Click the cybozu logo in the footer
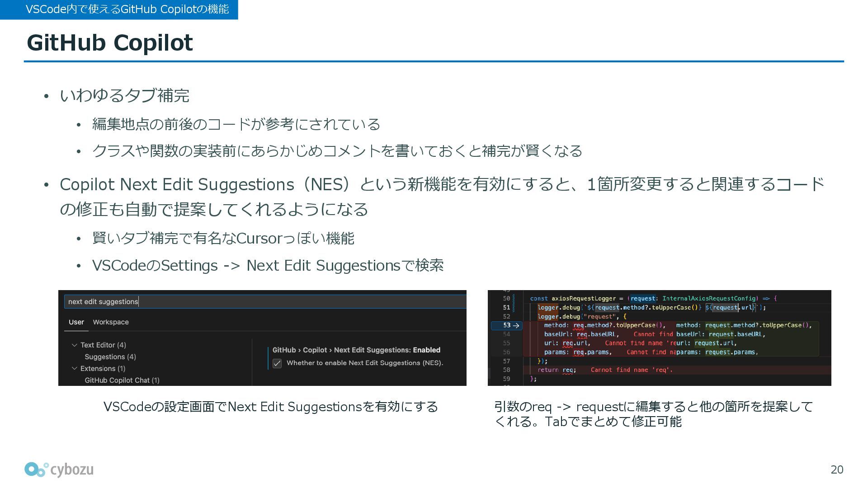 pos(59,470)
